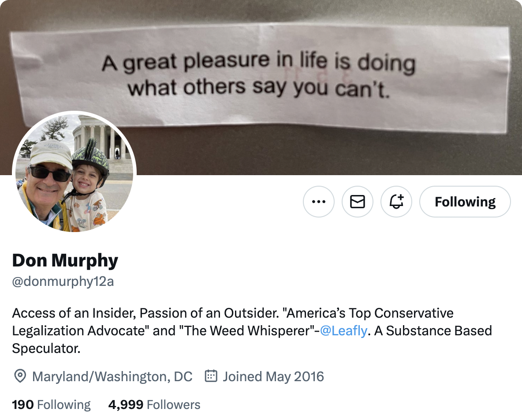Open the more options ellipsis menu

coord(318,202)
